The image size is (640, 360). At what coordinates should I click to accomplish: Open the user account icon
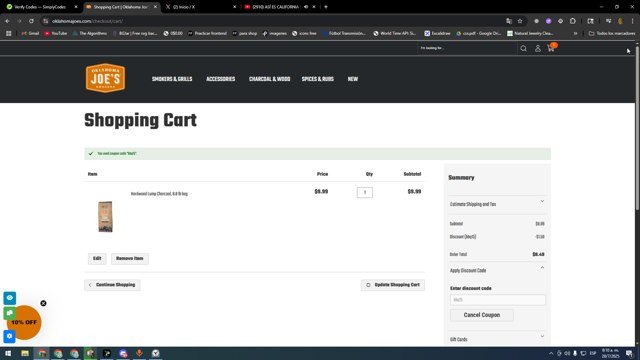[x=538, y=49]
